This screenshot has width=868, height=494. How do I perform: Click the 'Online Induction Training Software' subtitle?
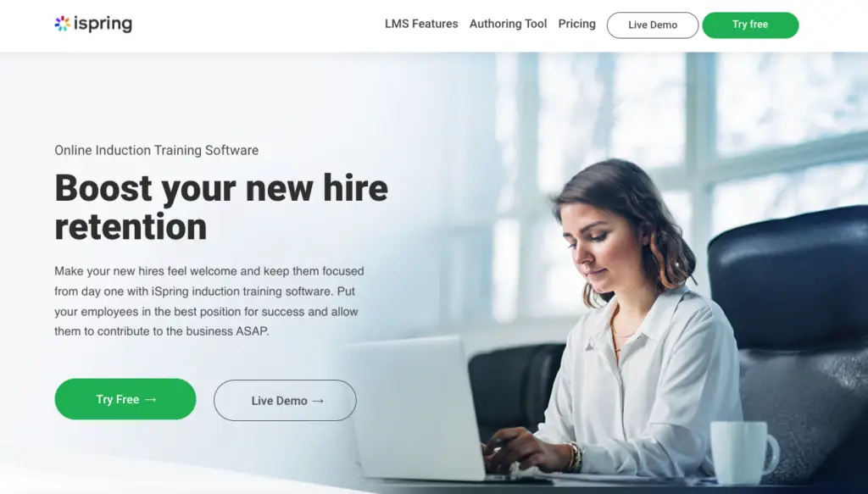click(157, 150)
